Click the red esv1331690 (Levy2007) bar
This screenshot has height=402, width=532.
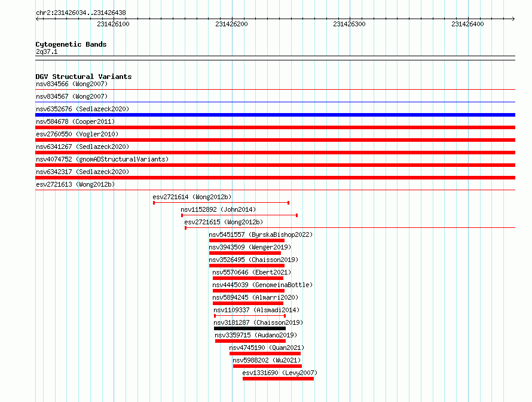pos(278,379)
